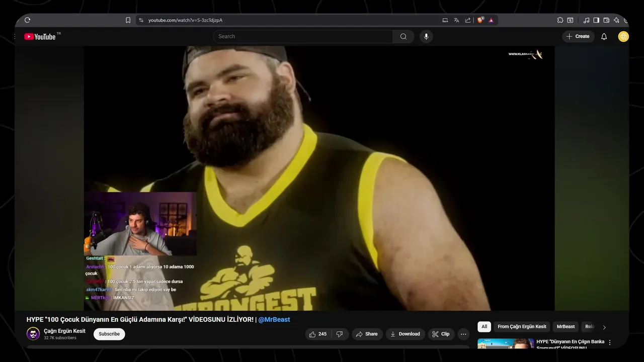Open the music note playlist icon

pyautogui.click(x=586, y=20)
